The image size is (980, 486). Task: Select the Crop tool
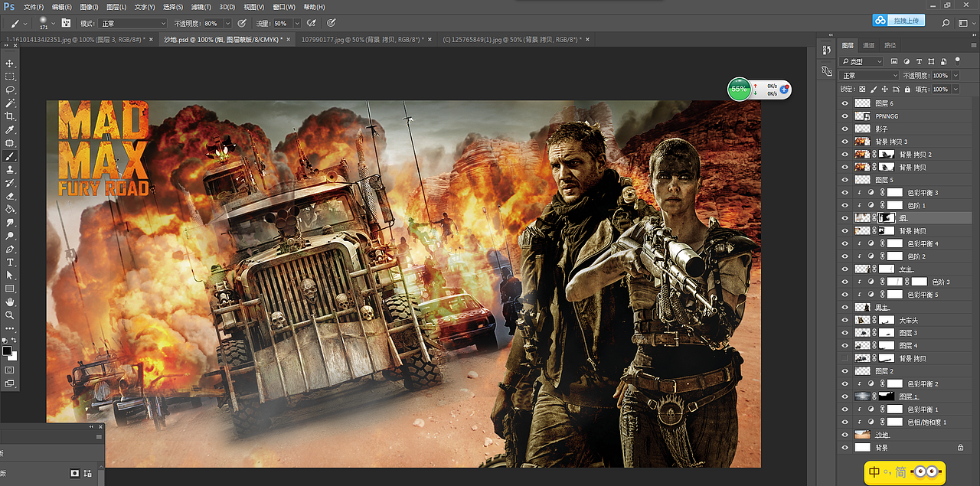pyautogui.click(x=10, y=116)
